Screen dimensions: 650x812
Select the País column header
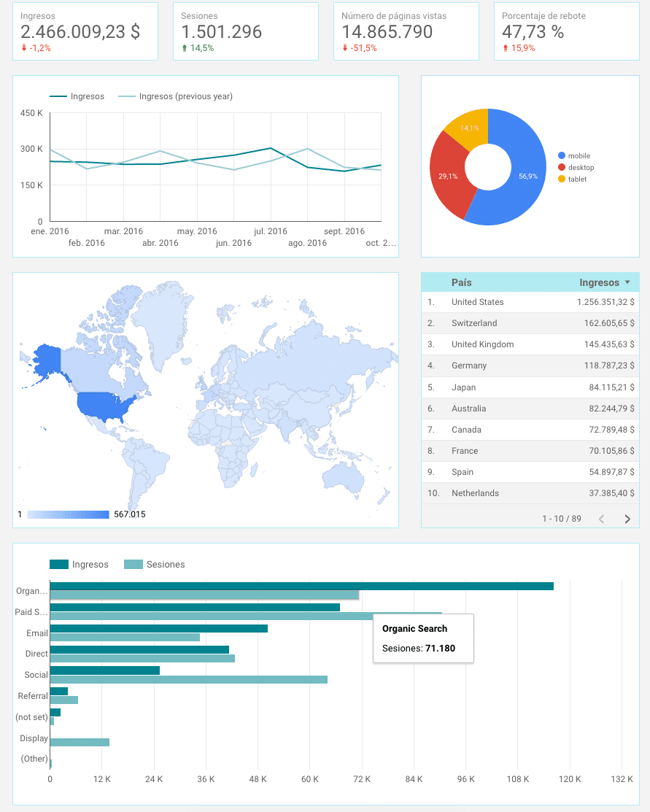[x=461, y=282]
